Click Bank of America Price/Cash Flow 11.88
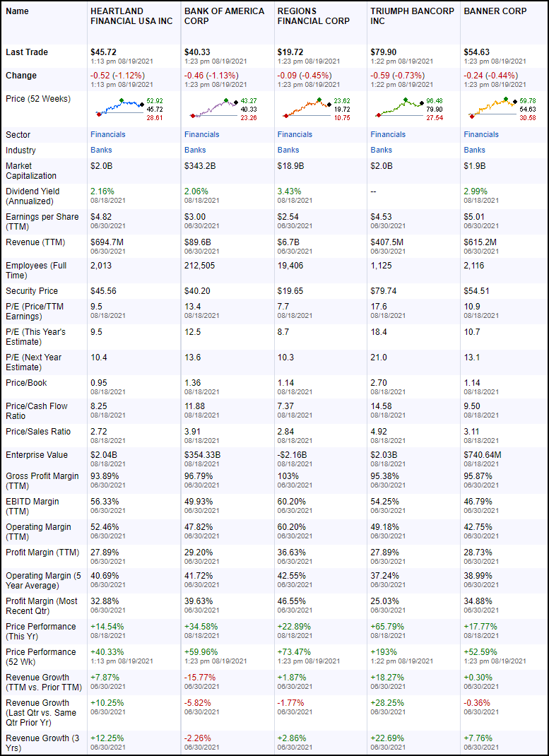The width and height of the screenshot is (549, 756). [195, 406]
